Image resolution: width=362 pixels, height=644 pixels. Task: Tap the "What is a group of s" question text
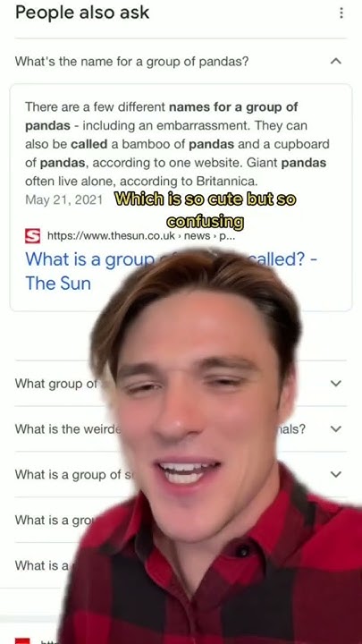click(74, 475)
